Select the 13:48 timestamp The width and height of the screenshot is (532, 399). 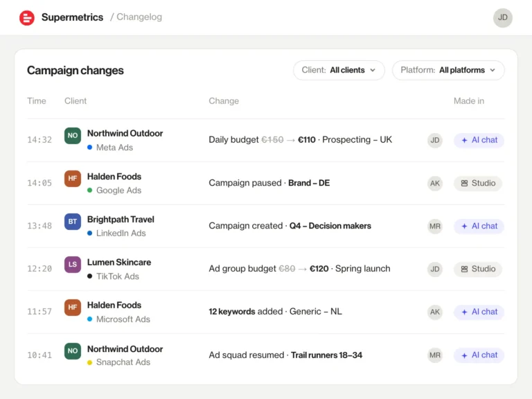(39, 226)
